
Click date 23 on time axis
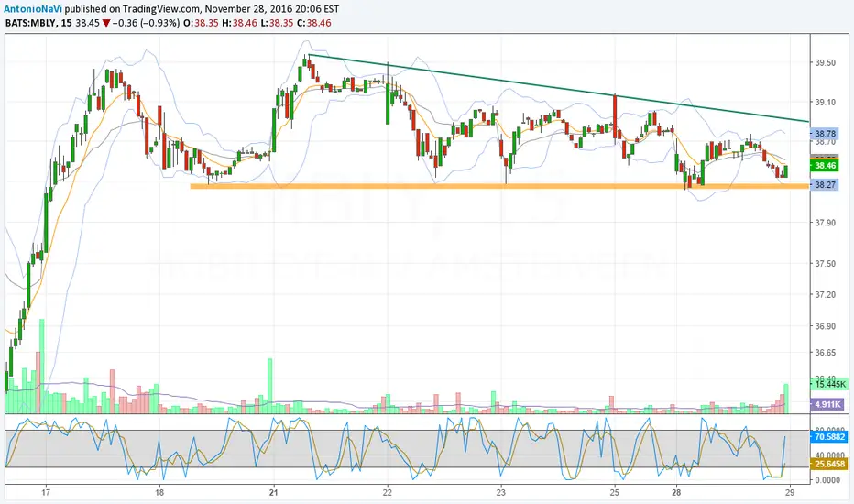click(501, 493)
